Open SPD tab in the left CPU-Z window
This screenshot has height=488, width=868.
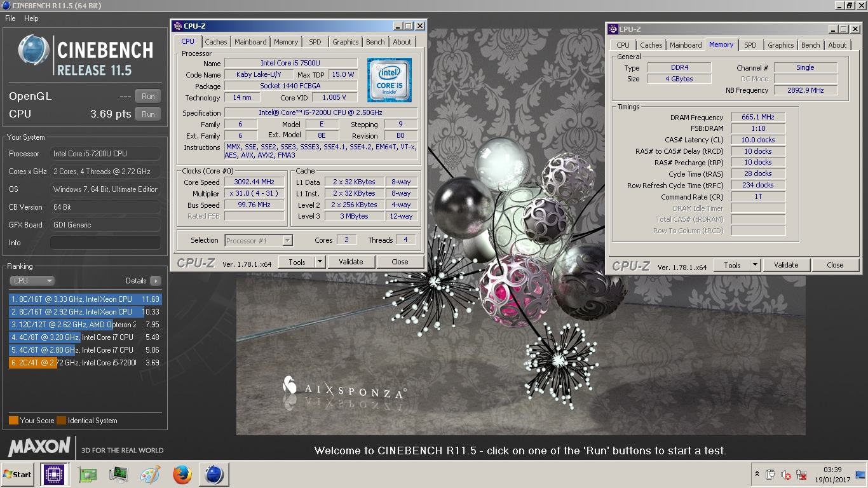click(x=315, y=42)
